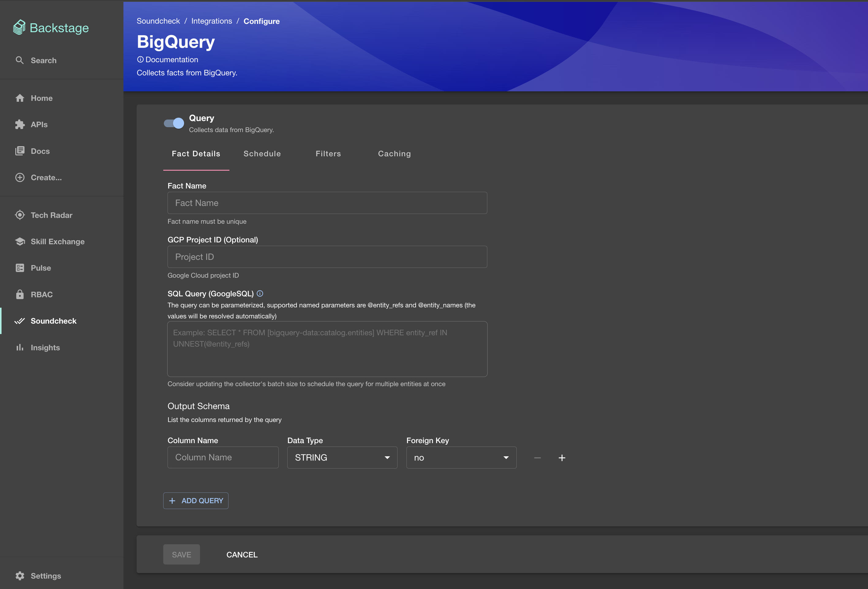Click the Insights sidebar icon

20,347
